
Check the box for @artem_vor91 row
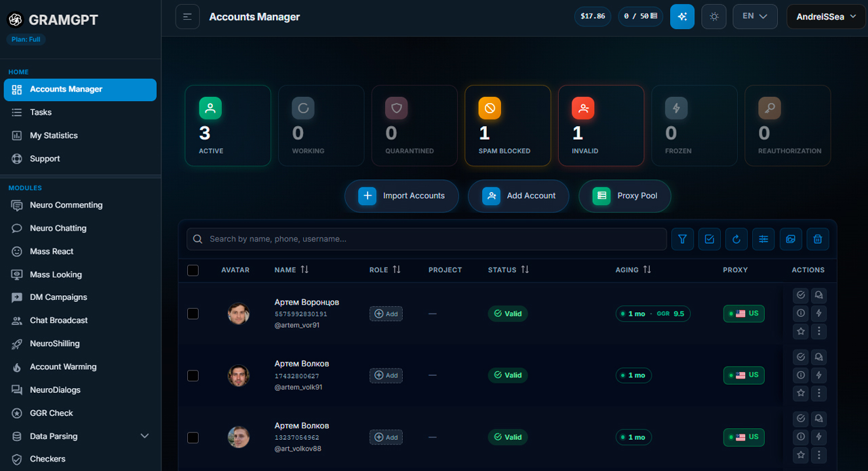[193, 314]
